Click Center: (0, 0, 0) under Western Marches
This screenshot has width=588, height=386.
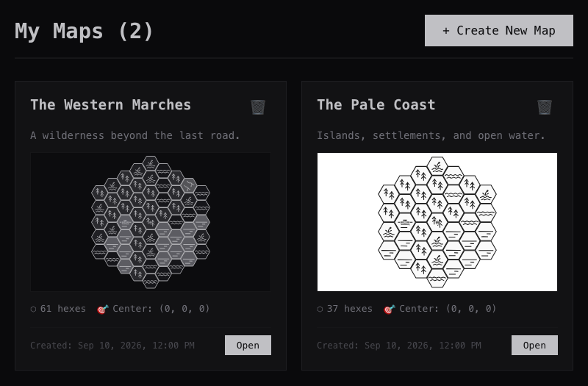point(161,309)
